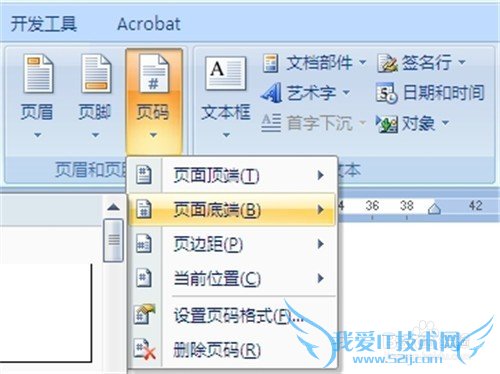Expand the 页脚 dropdown arrow

(x=96, y=135)
